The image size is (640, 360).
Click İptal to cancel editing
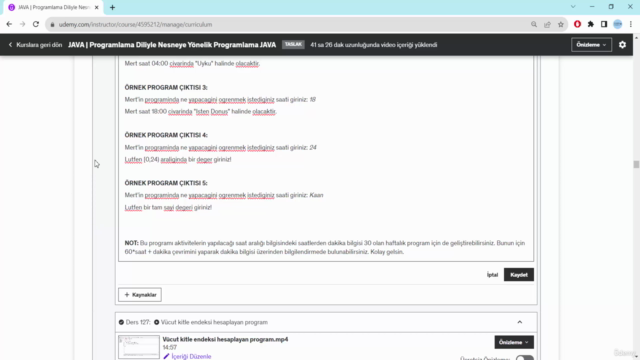coord(492,275)
